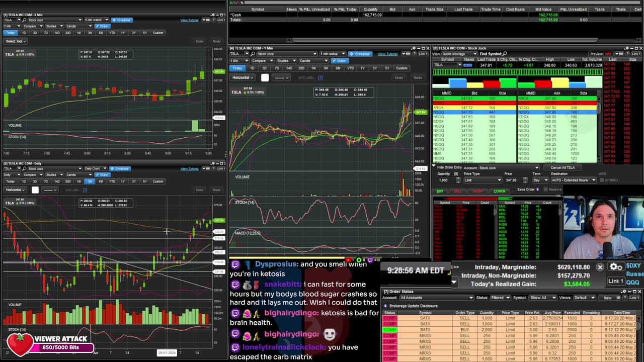Screen dimensions: 644x362
Task: Open settings gear in 1 Min chart title bar
Action: [x=414, y=48]
